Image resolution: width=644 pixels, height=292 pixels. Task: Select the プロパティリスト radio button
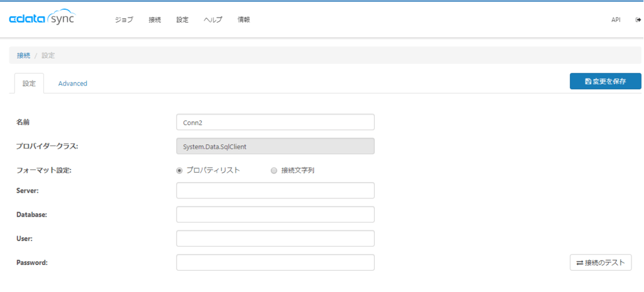(x=180, y=170)
